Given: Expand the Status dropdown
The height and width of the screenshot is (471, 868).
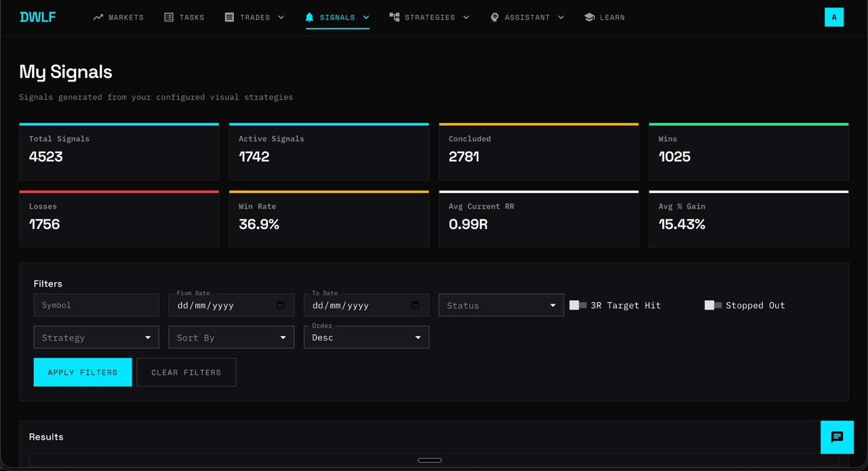Looking at the screenshot, I should click(501, 305).
